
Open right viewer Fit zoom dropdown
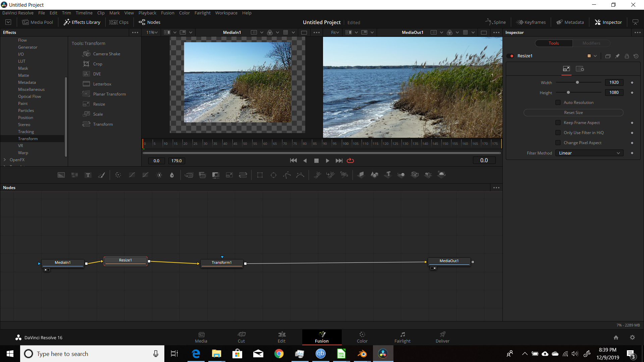[x=335, y=33]
